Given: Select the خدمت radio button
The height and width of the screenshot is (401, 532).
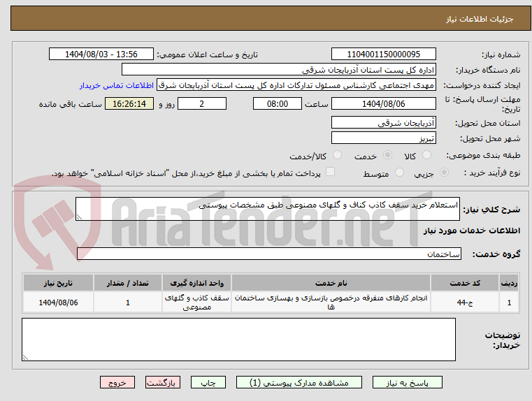Looking at the screenshot, I should pyautogui.click(x=387, y=155).
